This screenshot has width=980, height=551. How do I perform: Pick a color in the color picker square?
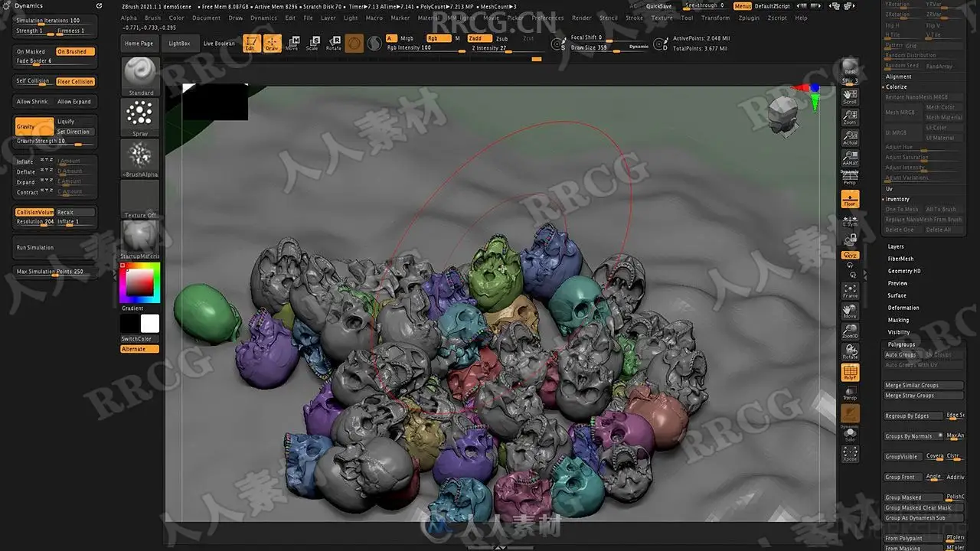[140, 284]
